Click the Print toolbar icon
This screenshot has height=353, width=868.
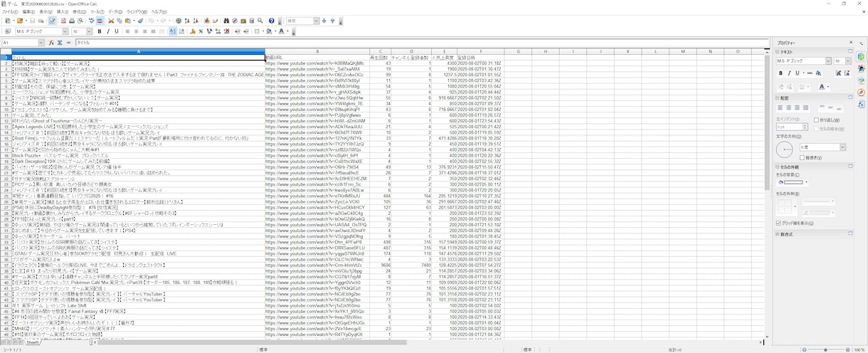click(x=72, y=21)
